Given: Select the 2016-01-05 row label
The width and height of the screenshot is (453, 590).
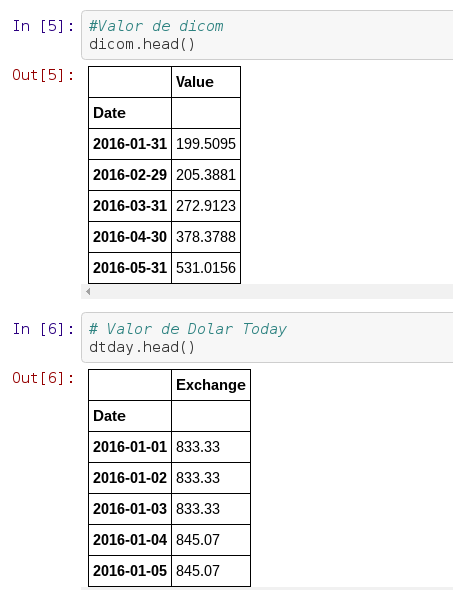Looking at the screenshot, I should pyautogui.click(x=130, y=571).
